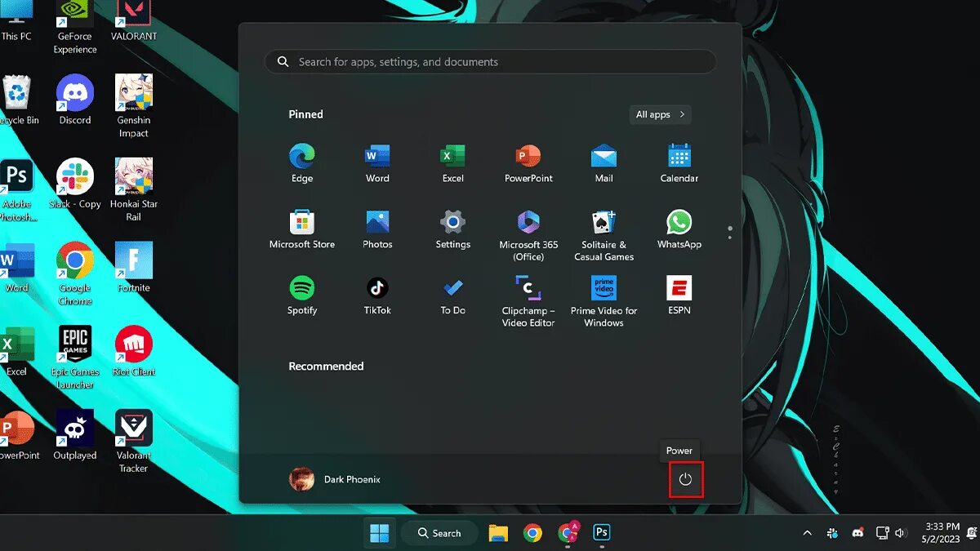Screen dimensions: 980x551
Task: Launch Prime Video for Windows
Action: coord(604,301)
